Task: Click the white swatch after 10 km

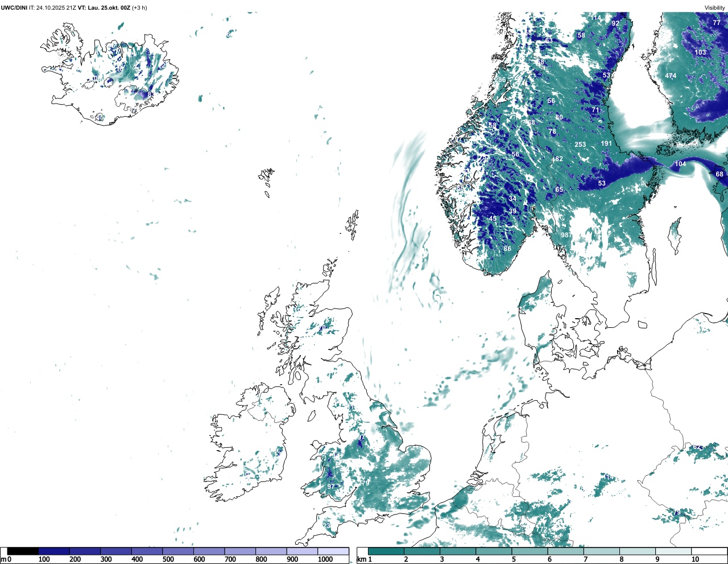Action: tap(709, 551)
